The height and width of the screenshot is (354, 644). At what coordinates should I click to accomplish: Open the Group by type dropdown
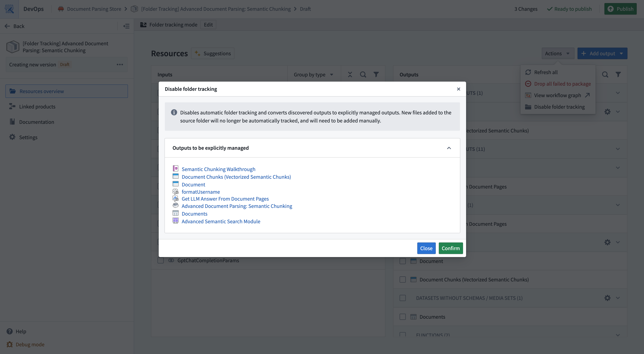[314, 74]
